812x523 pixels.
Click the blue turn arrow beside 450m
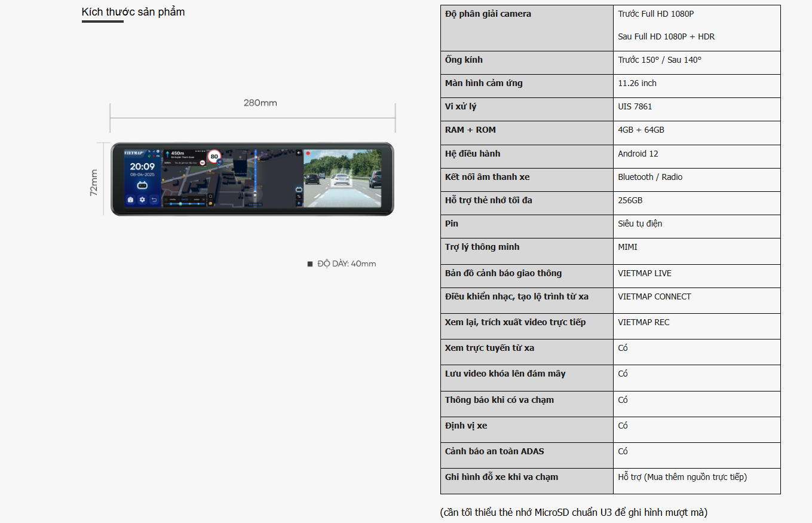coord(167,153)
